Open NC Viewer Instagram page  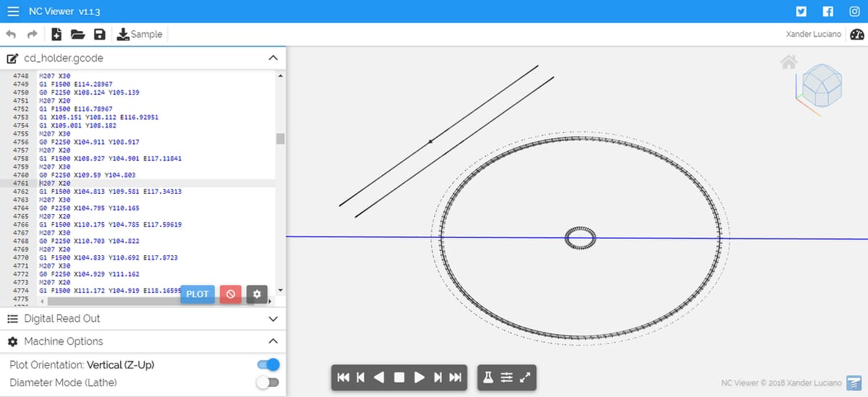(854, 11)
